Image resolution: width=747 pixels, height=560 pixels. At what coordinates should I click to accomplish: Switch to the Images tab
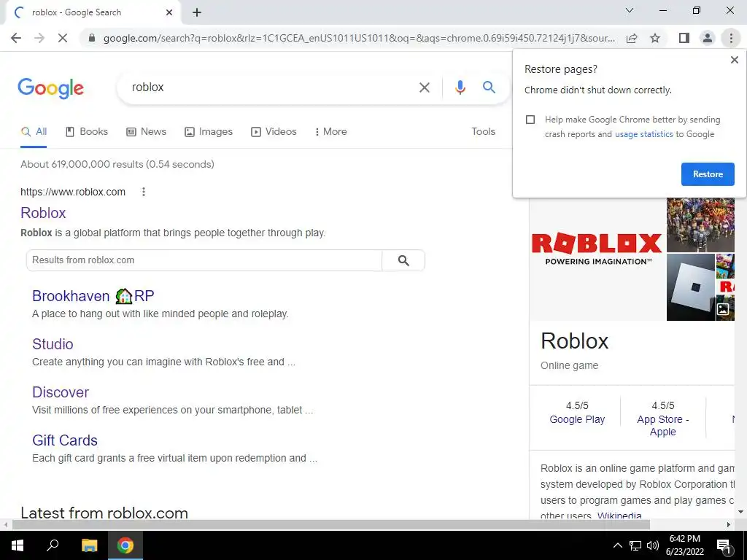(209, 132)
